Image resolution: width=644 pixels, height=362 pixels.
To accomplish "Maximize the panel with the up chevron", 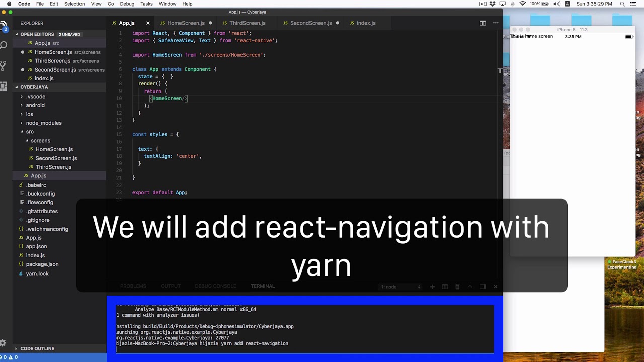I will tap(470, 287).
